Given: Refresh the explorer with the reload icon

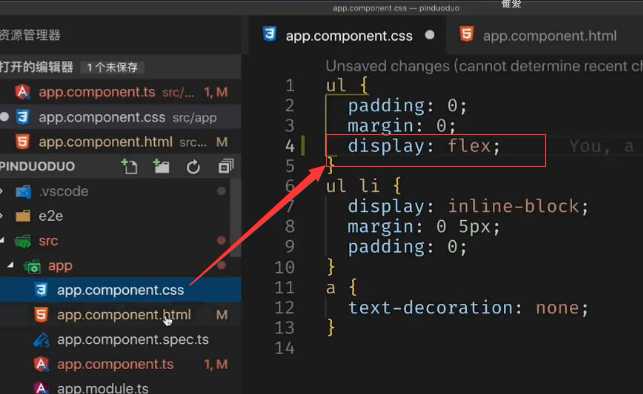Looking at the screenshot, I should pyautogui.click(x=193, y=167).
